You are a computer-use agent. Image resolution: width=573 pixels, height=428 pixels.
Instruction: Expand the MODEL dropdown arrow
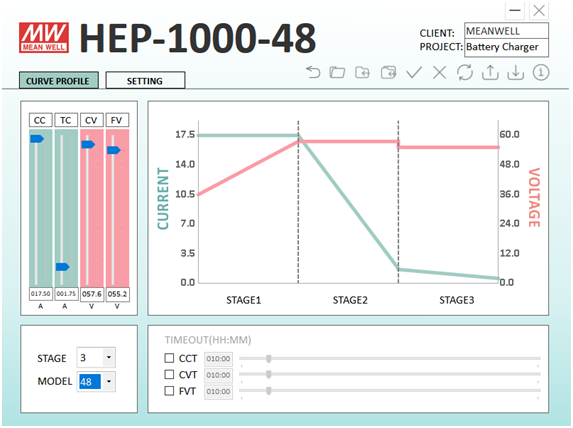(x=109, y=382)
